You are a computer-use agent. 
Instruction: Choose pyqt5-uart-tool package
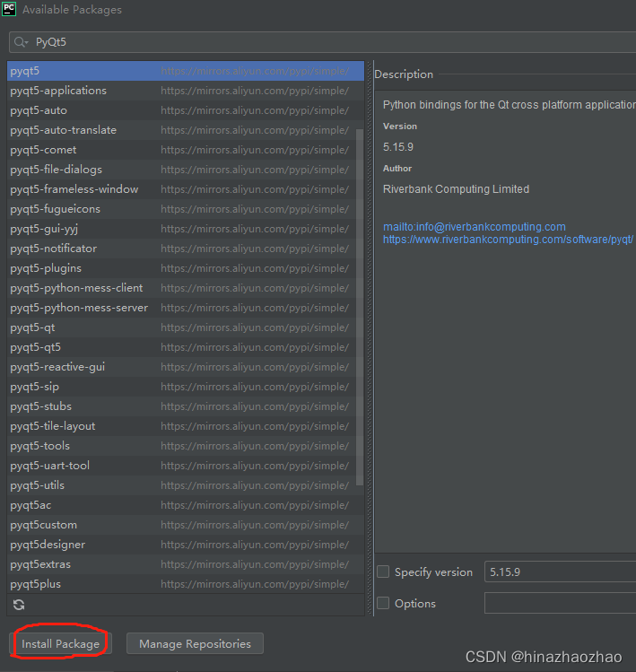[186, 466]
